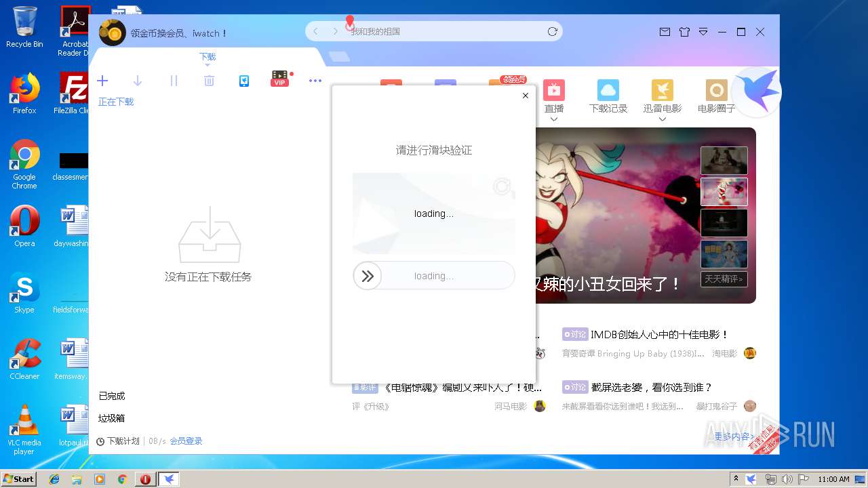Close the slider verification dialog
Image resolution: width=868 pixels, height=488 pixels.
click(x=525, y=96)
